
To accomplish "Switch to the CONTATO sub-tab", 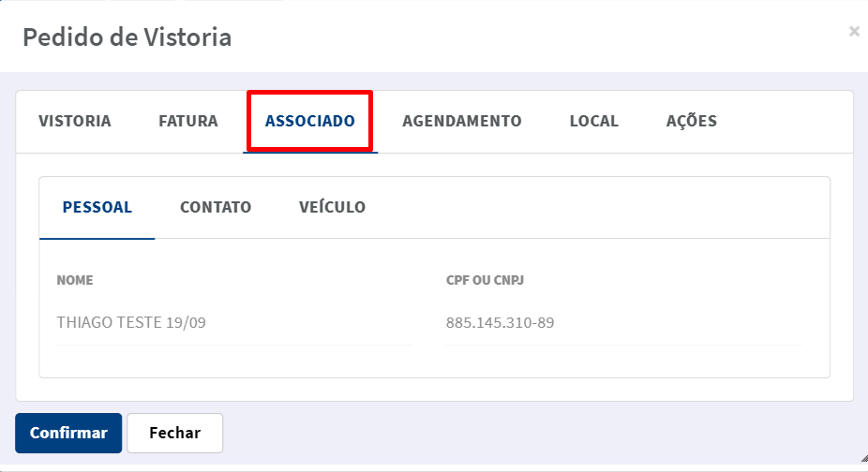I will click(x=216, y=208).
